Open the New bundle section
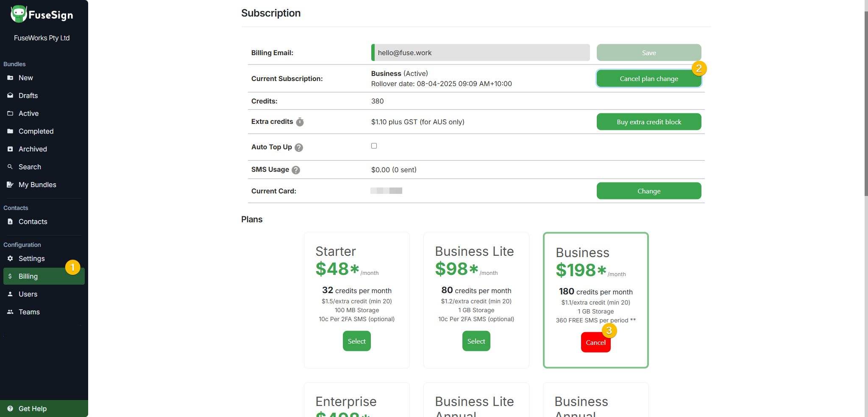Viewport: 868px width, 417px height. click(x=25, y=78)
